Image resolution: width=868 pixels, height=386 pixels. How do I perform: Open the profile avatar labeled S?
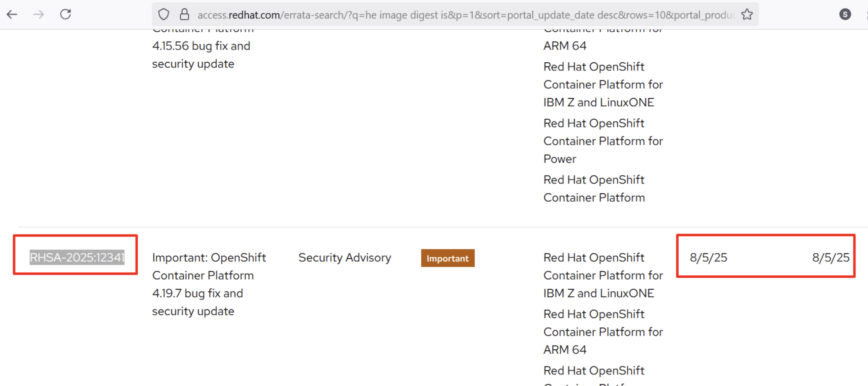(845, 14)
